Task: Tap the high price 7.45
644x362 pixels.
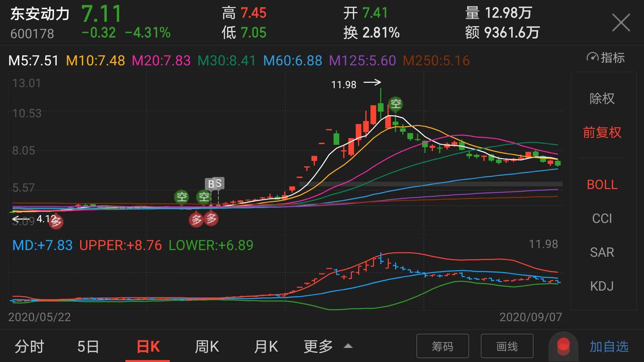Action: (254, 13)
